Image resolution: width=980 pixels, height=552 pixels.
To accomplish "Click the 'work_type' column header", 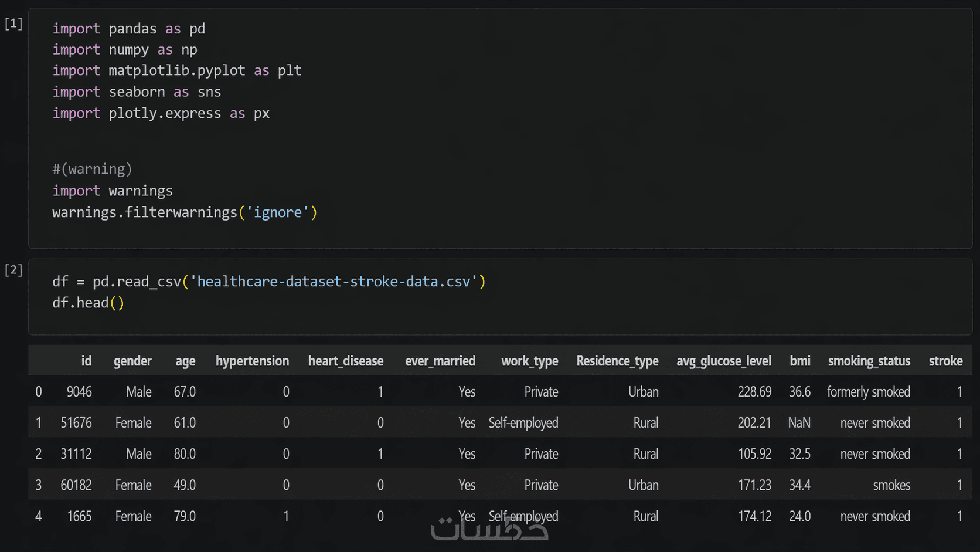I will point(529,361).
